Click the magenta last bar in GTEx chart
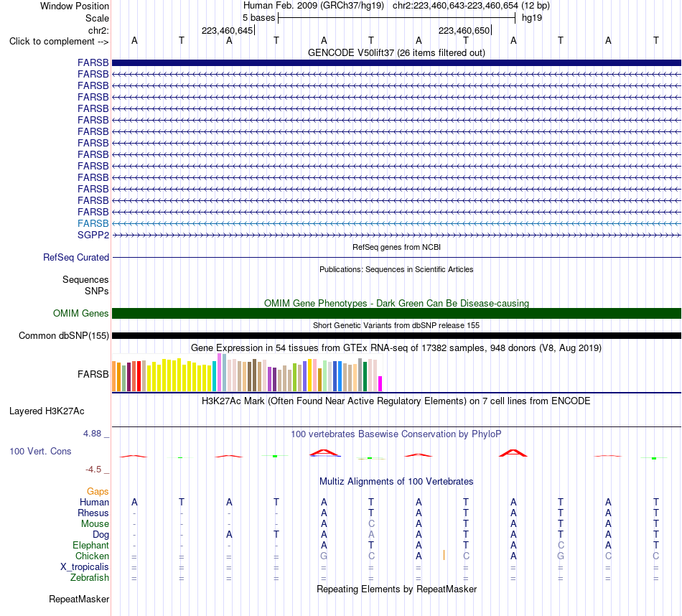The height and width of the screenshot is (616, 682). [380, 383]
